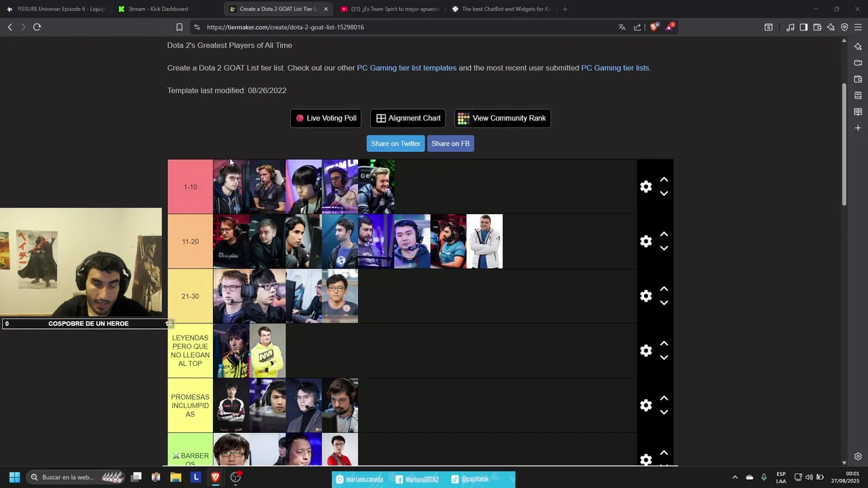Screen dimensions: 868x488
Task: Open sidebar settings gear at bottom
Action: pos(858,456)
